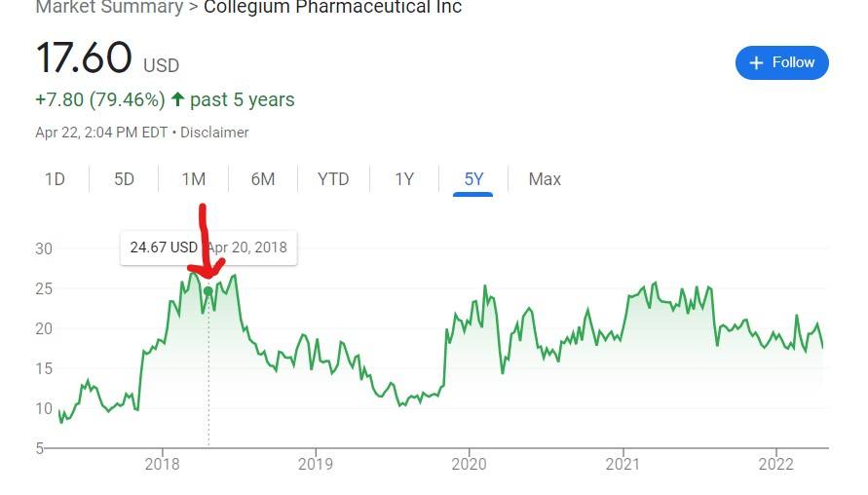Switch chart to 1D range
The width and height of the screenshot is (868, 495).
point(55,179)
